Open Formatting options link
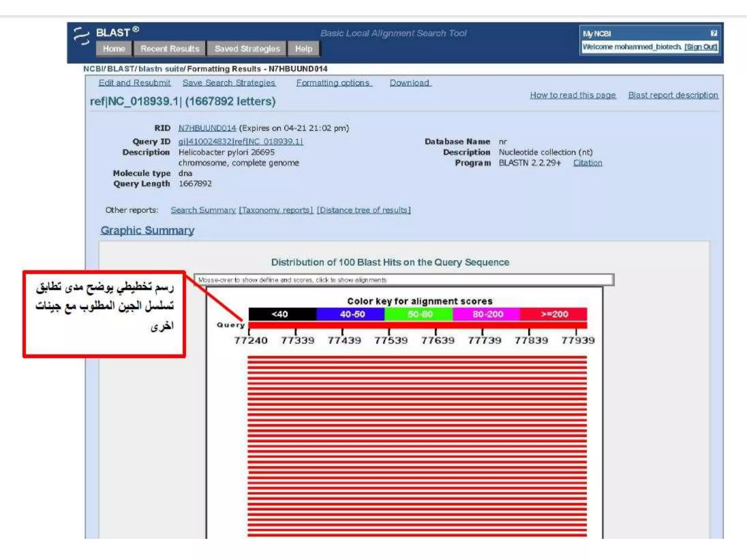The image size is (747, 560). click(334, 83)
